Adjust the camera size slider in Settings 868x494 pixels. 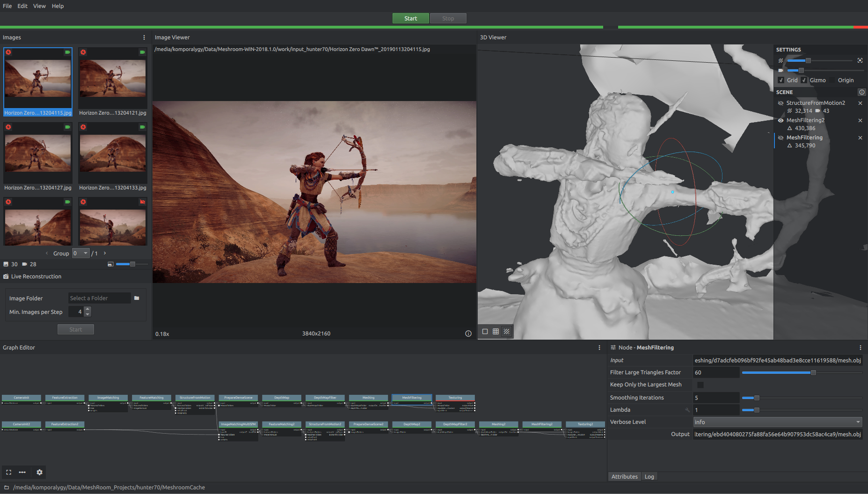(x=801, y=70)
